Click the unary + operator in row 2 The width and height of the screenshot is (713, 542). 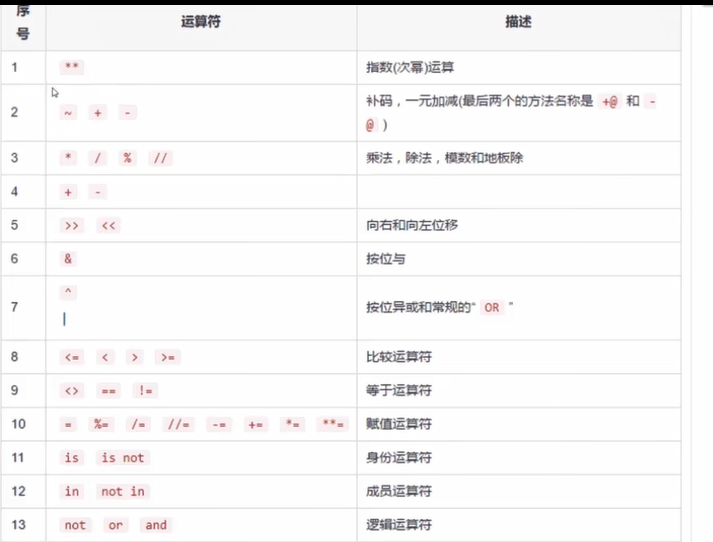pyautogui.click(x=97, y=112)
